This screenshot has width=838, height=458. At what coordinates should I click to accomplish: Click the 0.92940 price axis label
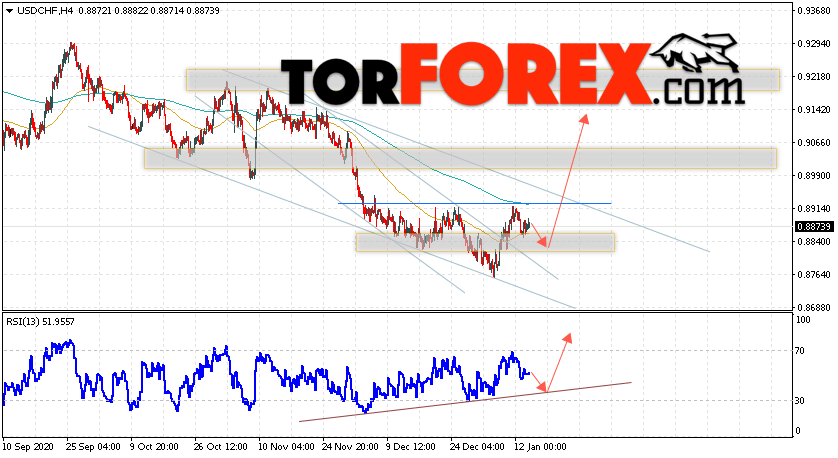[x=814, y=44]
